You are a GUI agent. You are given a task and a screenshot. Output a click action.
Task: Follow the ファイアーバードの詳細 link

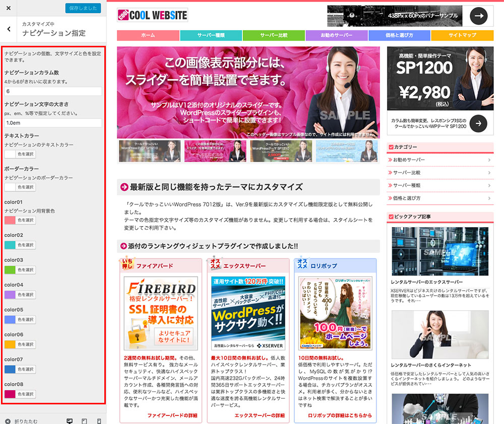172,415
